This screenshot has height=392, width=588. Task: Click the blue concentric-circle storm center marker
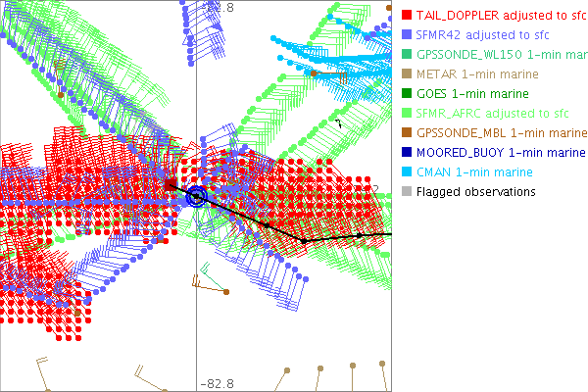[196, 197]
